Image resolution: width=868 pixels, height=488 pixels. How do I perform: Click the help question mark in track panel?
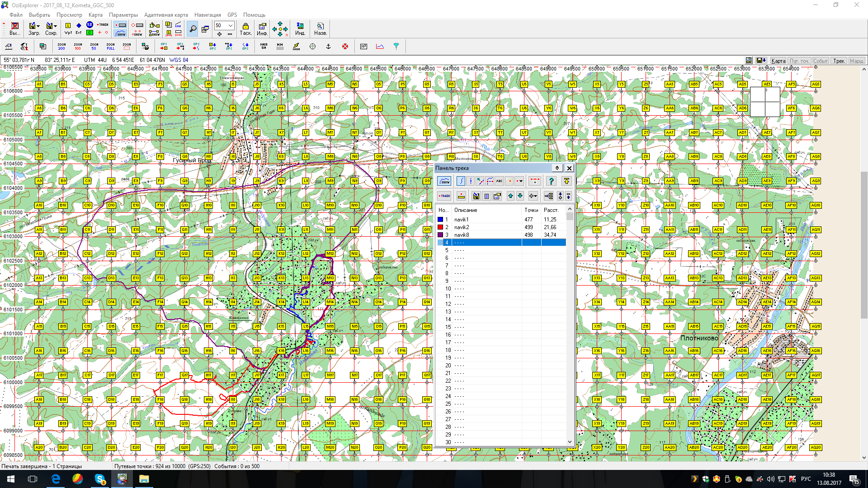pos(551,181)
